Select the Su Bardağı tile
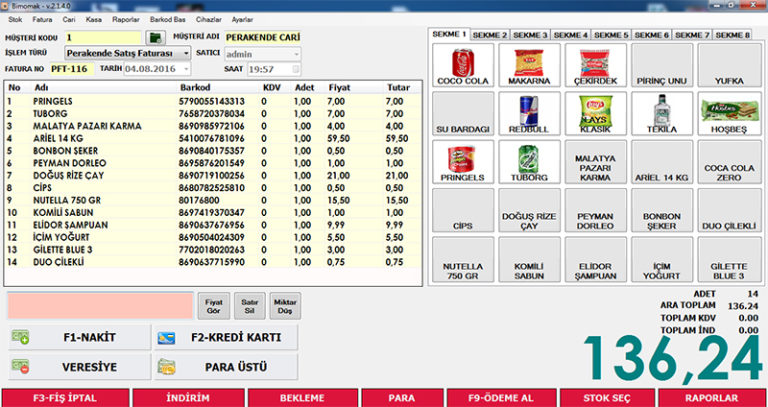This screenshot has width=768, height=407. (x=463, y=114)
